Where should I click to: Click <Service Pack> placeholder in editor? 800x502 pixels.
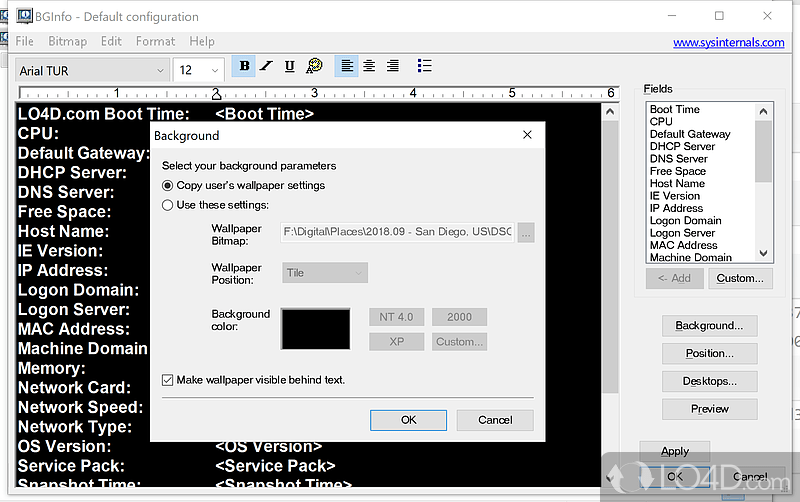click(275, 466)
